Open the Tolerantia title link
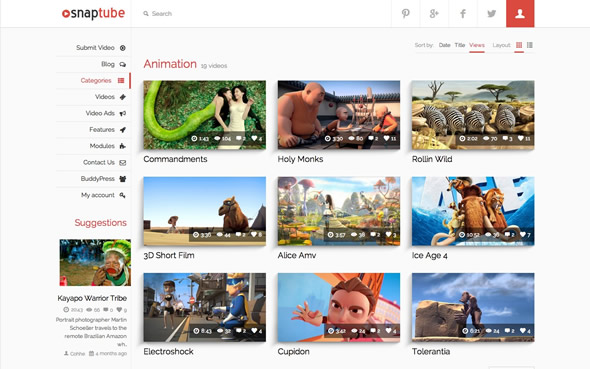Image resolution: width=590 pixels, height=369 pixels. (431, 352)
